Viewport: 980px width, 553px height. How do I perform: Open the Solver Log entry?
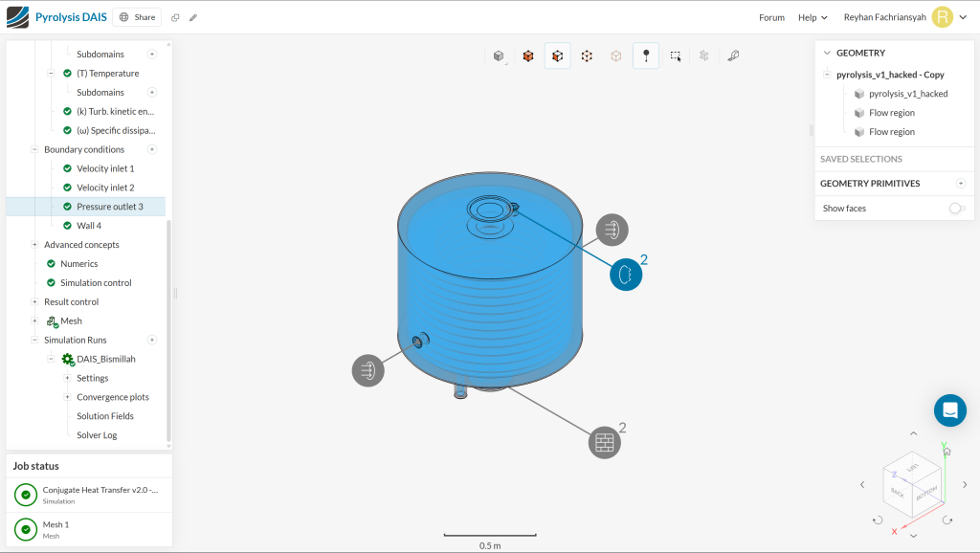(97, 435)
